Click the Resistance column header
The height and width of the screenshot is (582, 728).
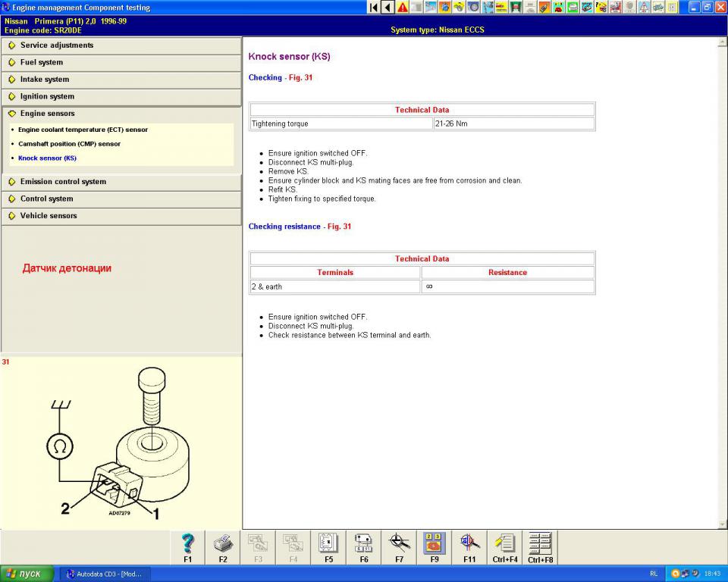(508, 273)
